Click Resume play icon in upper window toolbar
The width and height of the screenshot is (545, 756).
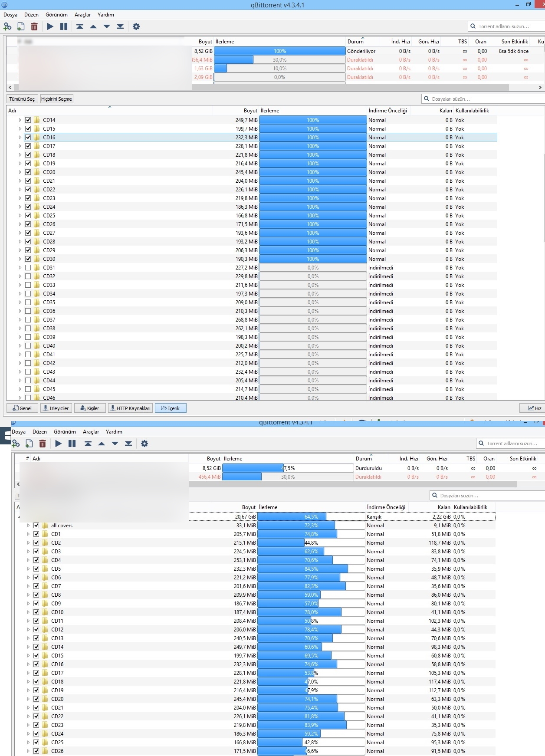(50, 26)
